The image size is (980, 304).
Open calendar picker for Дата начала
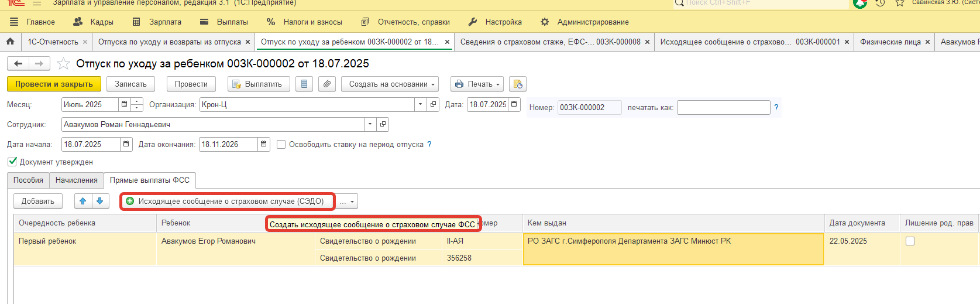(x=126, y=145)
